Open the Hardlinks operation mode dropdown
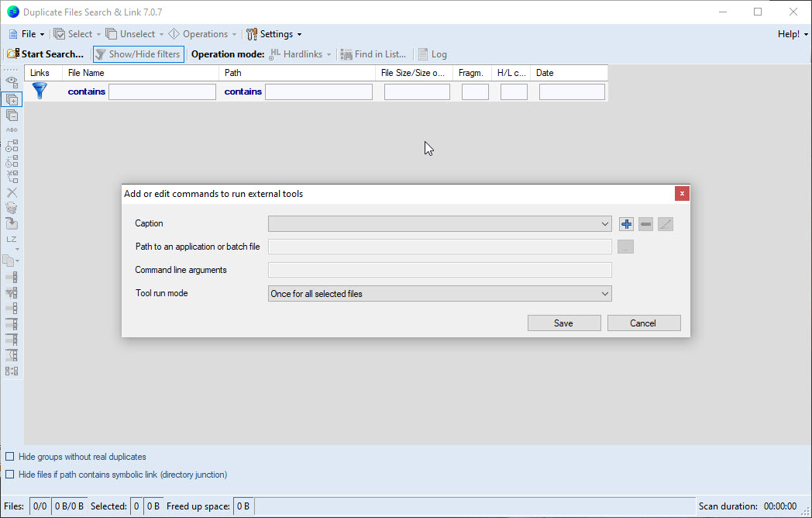This screenshot has width=812, height=518. 301,54
